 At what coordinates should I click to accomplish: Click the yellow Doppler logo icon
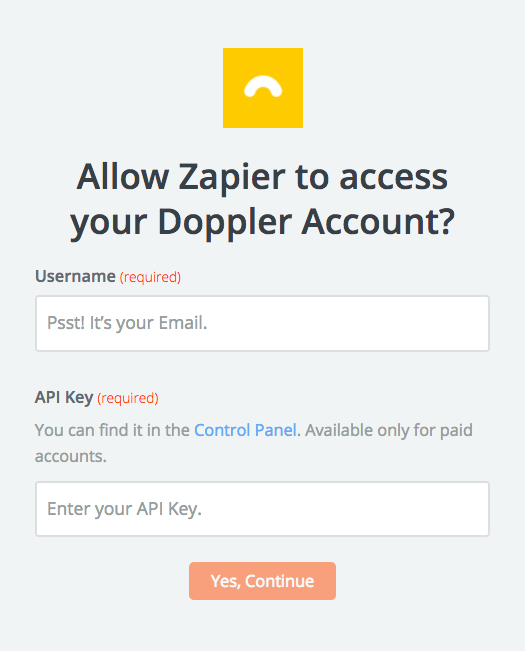[x=263, y=88]
